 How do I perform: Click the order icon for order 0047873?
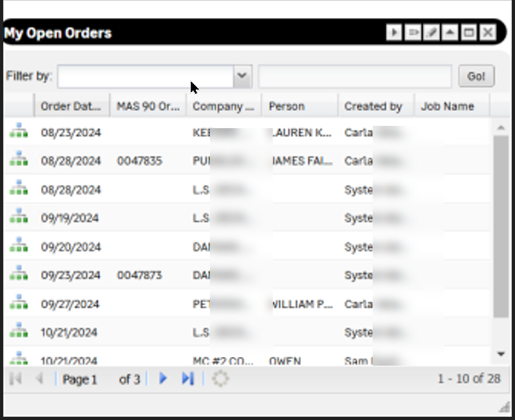[x=18, y=274]
